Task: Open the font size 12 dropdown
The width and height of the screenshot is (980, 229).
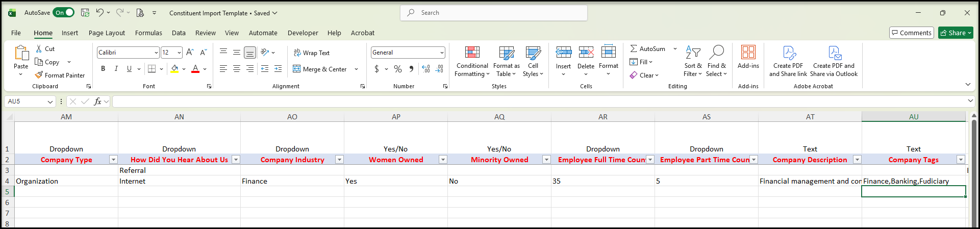Action: point(179,53)
